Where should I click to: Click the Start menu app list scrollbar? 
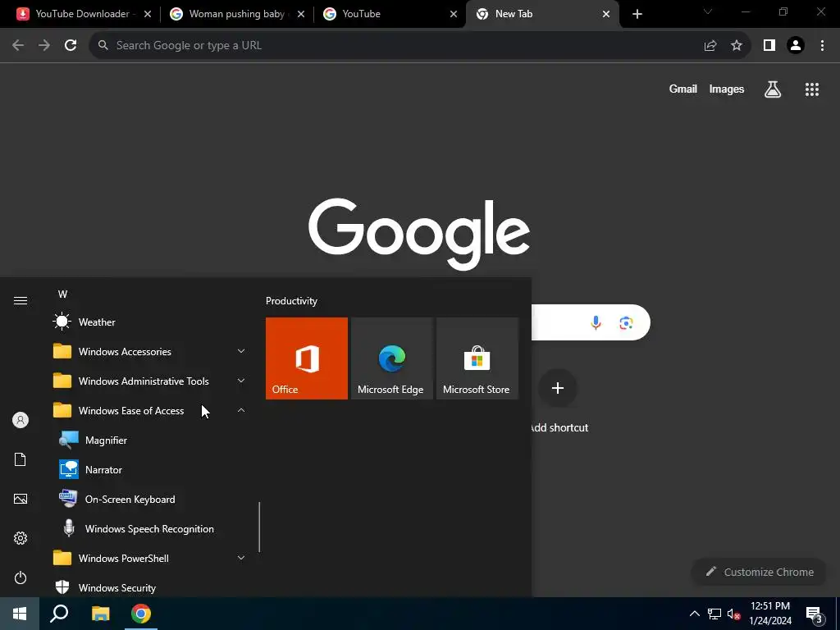259,527
